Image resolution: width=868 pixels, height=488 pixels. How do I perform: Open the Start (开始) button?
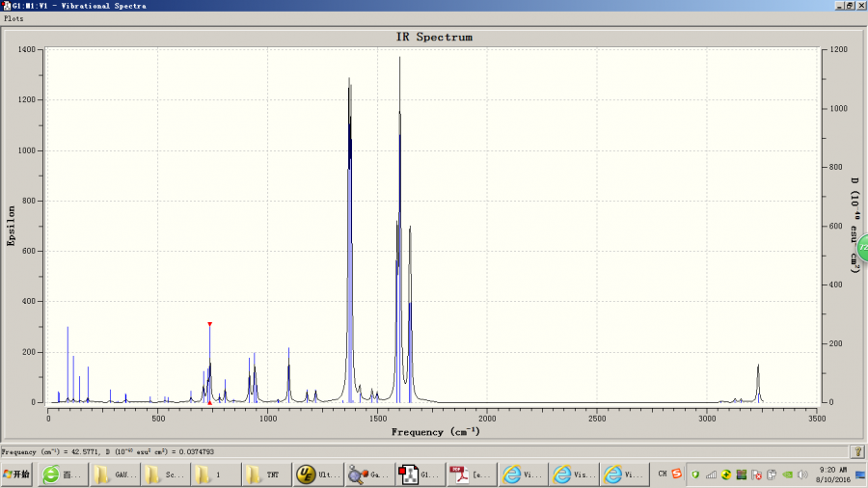(x=16, y=474)
